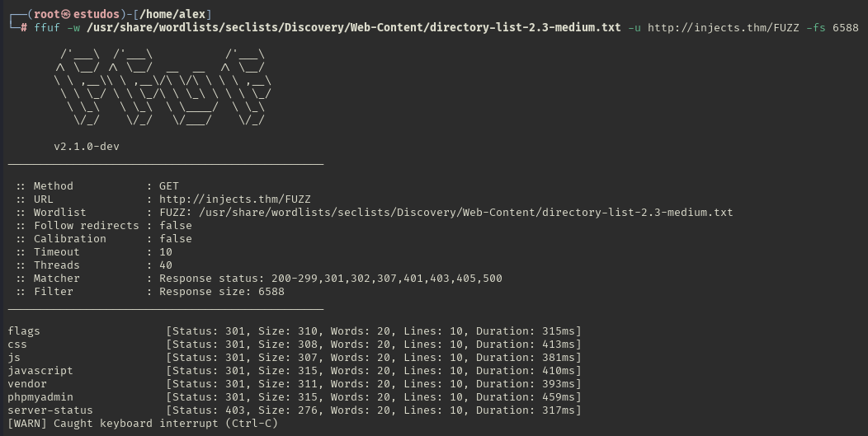This screenshot has height=436, width=868.
Task: Select the phpmyadmin result entry
Action: 295,397
